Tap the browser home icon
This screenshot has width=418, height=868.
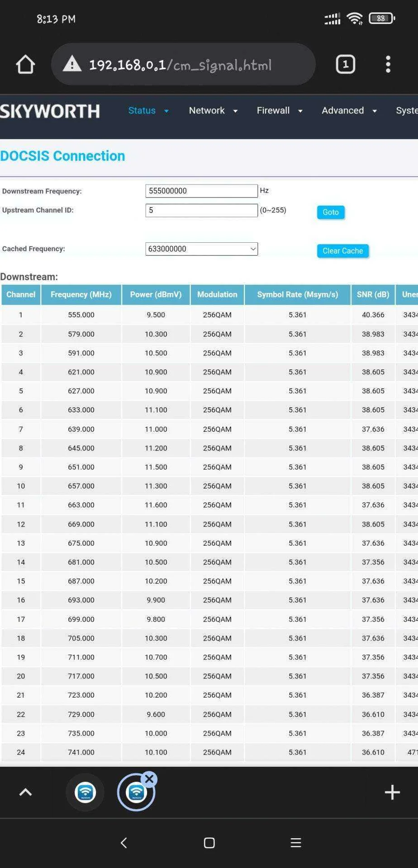click(x=25, y=65)
